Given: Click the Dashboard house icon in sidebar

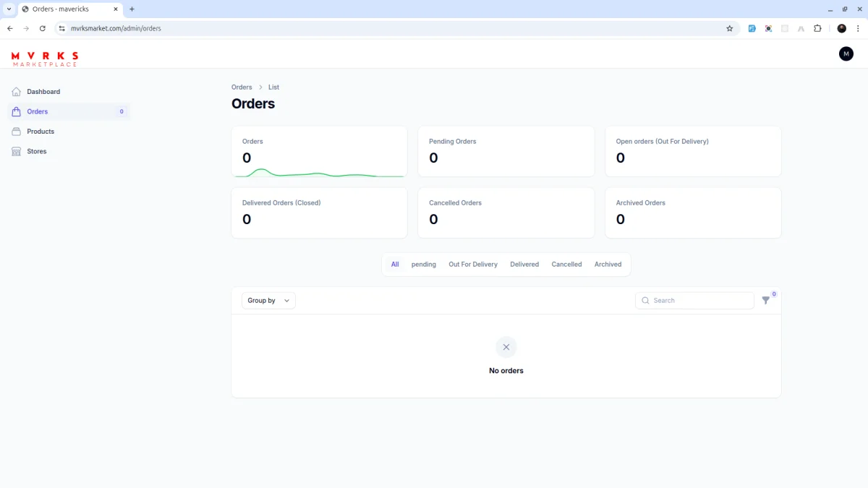Looking at the screenshot, I should [x=17, y=92].
